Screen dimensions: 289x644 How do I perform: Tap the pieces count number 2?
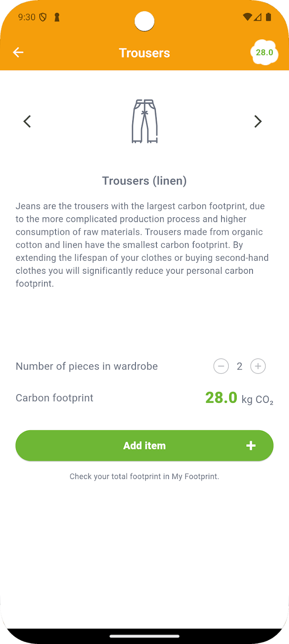[239, 367]
